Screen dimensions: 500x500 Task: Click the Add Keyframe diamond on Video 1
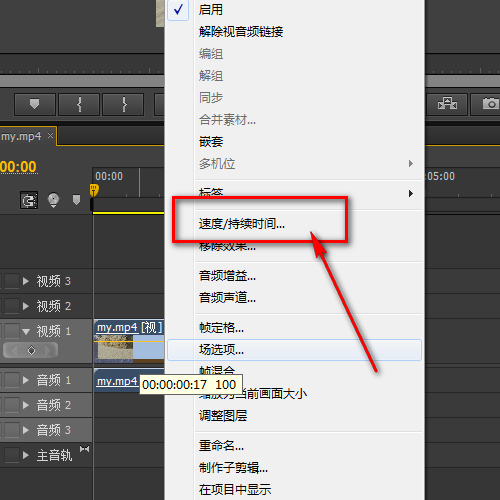31,350
